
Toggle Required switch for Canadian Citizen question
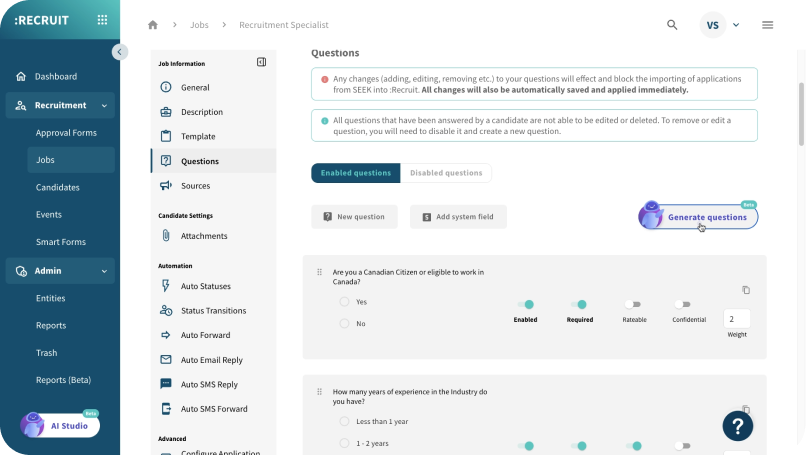(579, 304)
